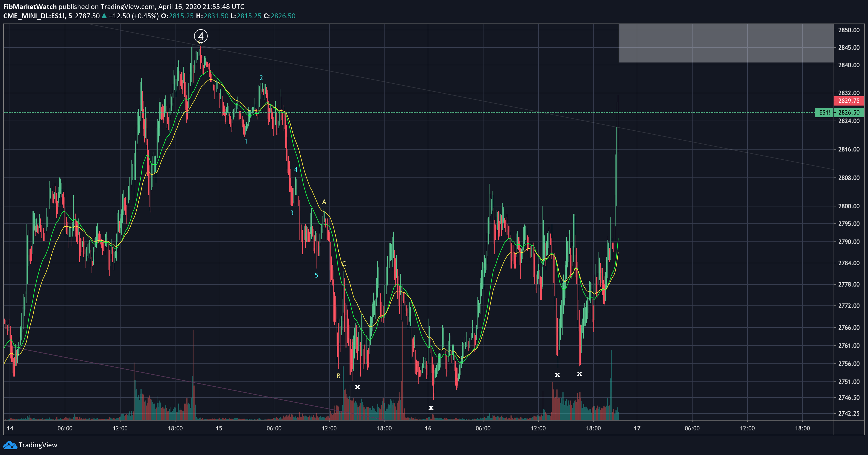Viewport: 868px width, 455px height.
Task: Click the circled 4 wave label
Action: (201, 36)
